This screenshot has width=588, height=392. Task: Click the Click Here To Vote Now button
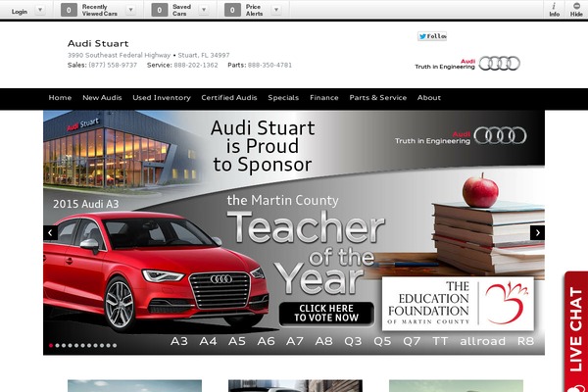pos(326,314)
